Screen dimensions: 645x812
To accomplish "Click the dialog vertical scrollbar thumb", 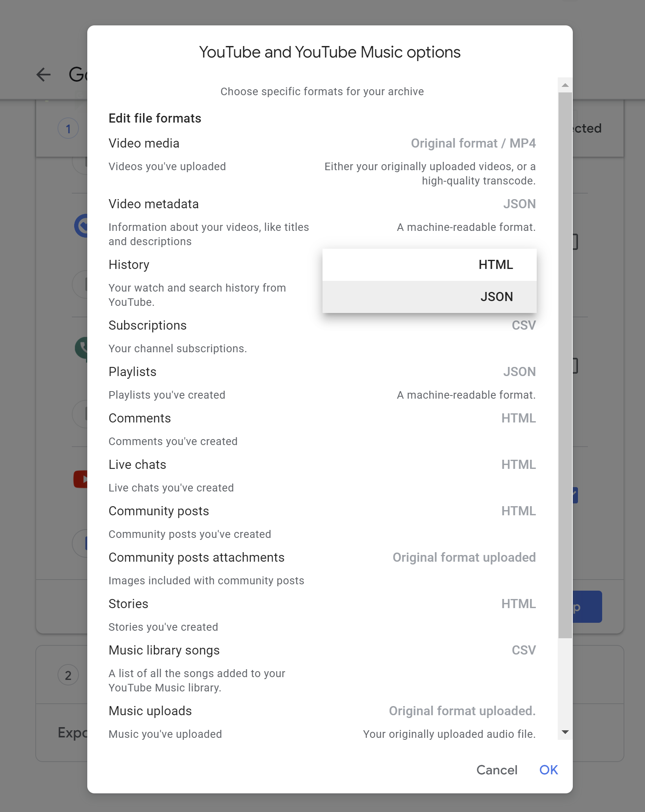I will click(x=565, y=365).
